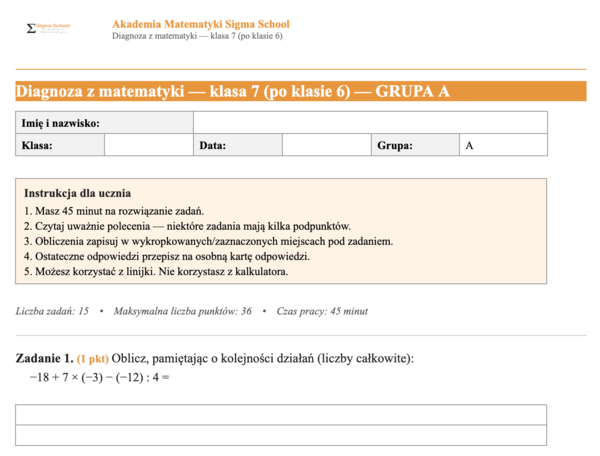600x456 pixels.
Task: Click the text 'Czas pracy: 45 minut'
Action: [x=322, y=311]
